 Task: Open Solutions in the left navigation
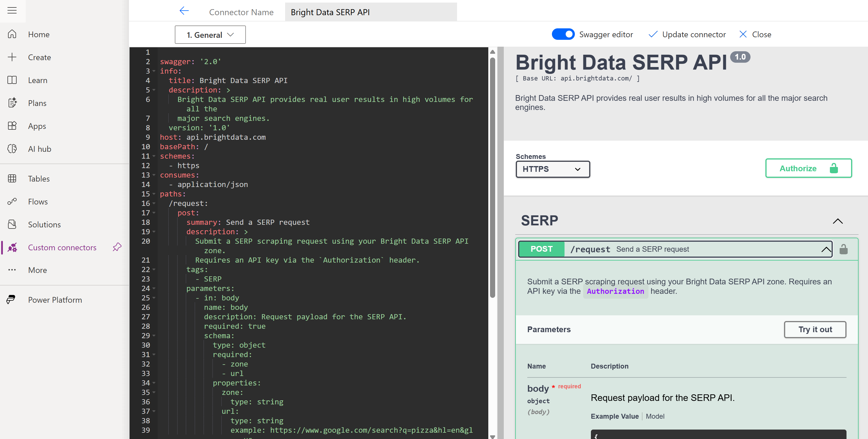(44, 224)
